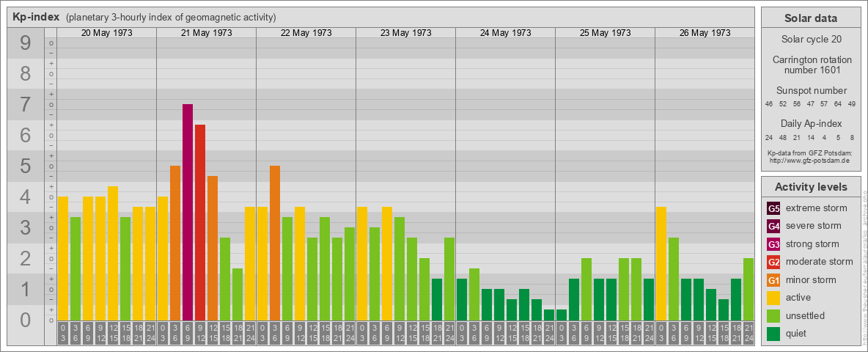868x352 pixels.
Task: Click the dark green quiet level swatch
Action: 773,334
